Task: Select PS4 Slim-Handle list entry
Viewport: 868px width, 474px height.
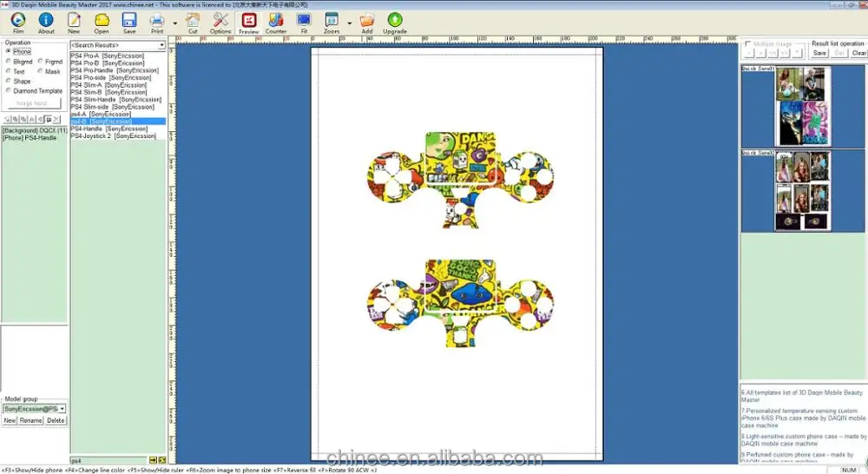Action: [x=116, y=100]
